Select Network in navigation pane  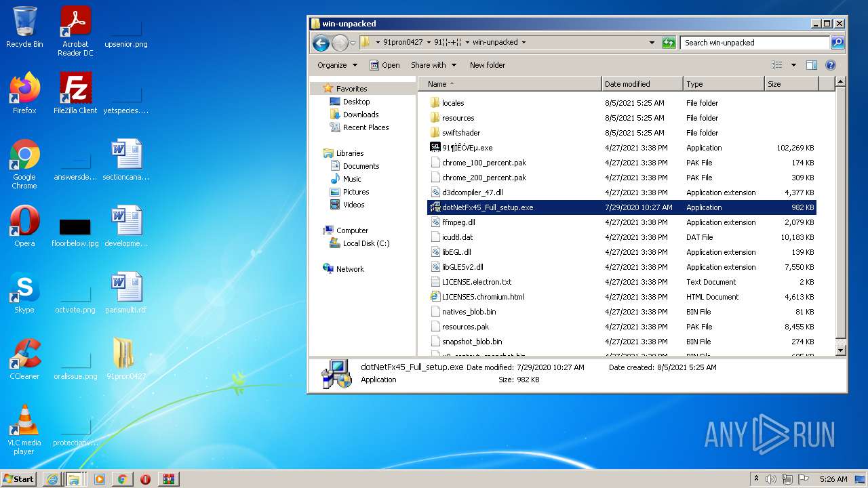[350, 269]
